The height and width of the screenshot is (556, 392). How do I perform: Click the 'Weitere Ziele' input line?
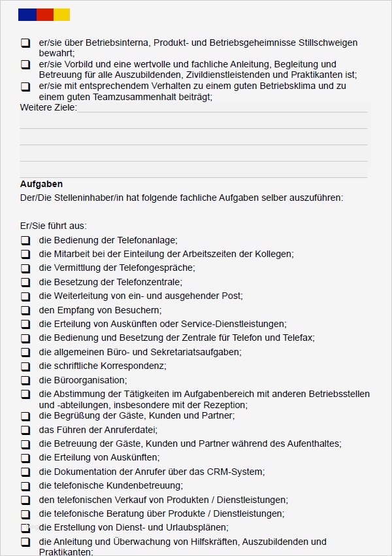pos(222,108)
